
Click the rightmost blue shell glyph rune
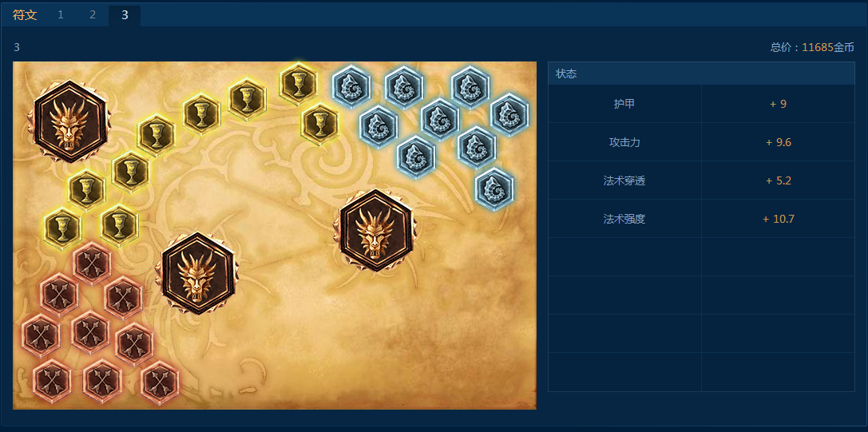click(509, 115)
